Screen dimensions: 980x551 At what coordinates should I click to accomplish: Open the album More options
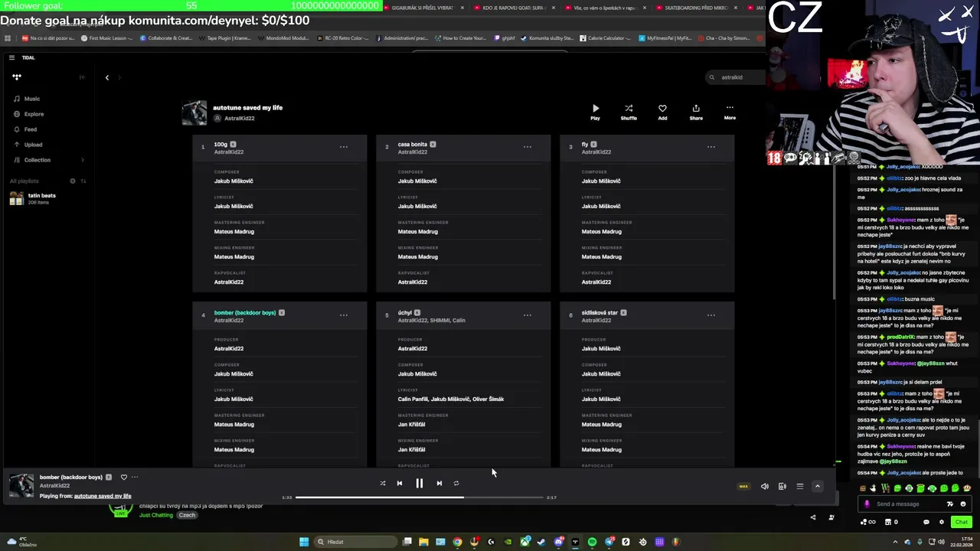point(730,112)
